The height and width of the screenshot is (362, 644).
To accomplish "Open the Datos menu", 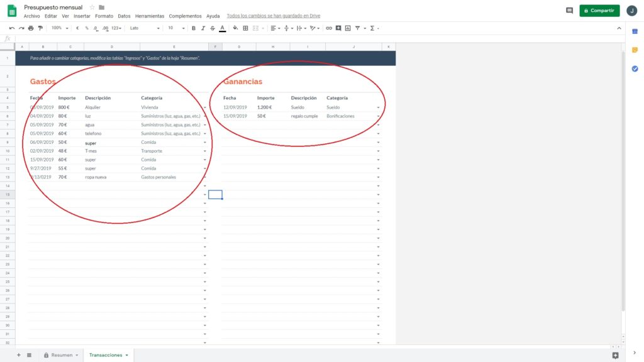I will coord(124,16).
